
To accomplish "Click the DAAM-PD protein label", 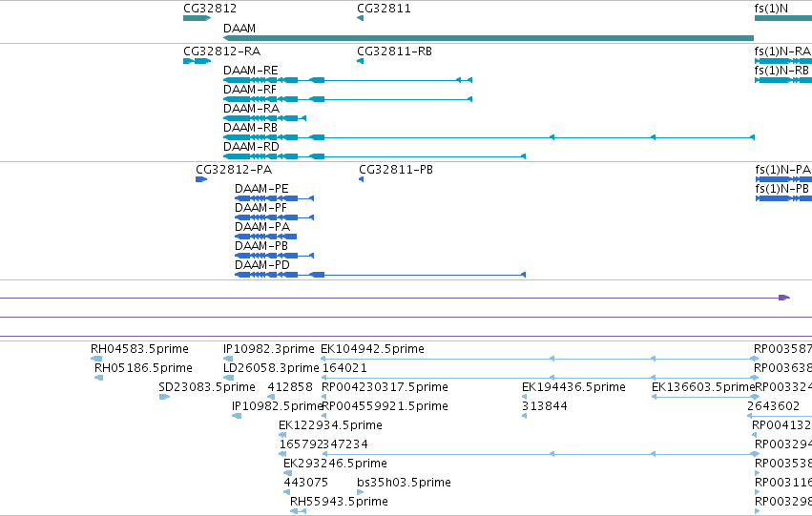I will coord(262,265).
